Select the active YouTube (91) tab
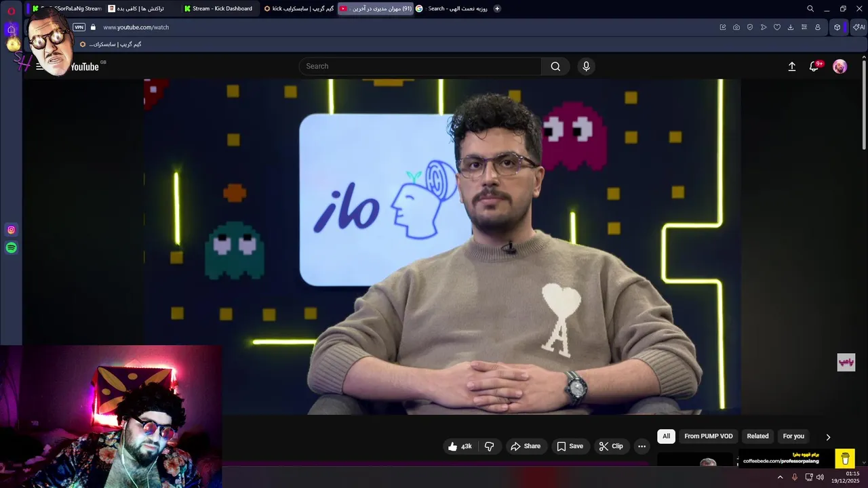The width and height of the screenshot is (868, 488). click(x=375, y=9)
